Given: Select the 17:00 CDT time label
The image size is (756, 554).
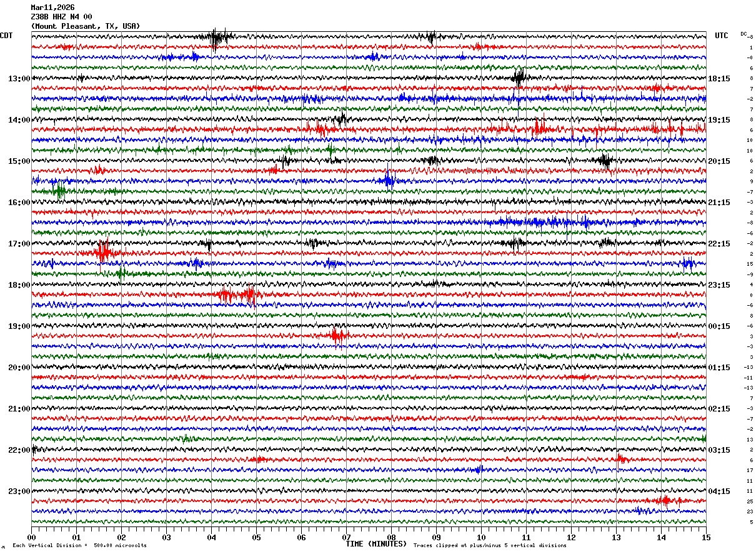Looking at the screenshot, I should tap(19, 244).
